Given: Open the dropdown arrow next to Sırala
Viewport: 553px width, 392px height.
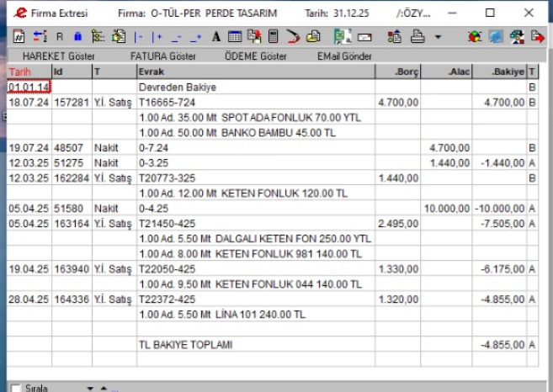Looking at the screenshot, I should [90, 388].
